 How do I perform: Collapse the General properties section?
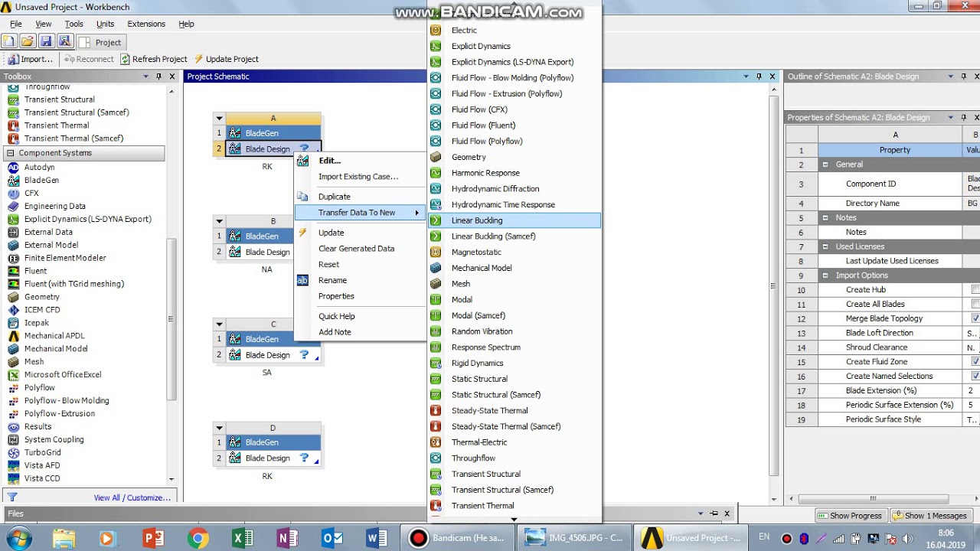point(825,165)
